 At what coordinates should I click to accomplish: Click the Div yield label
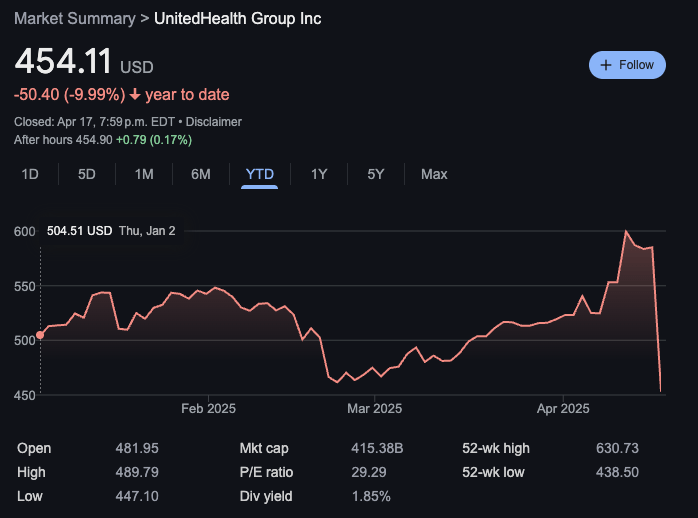point(266,496)
